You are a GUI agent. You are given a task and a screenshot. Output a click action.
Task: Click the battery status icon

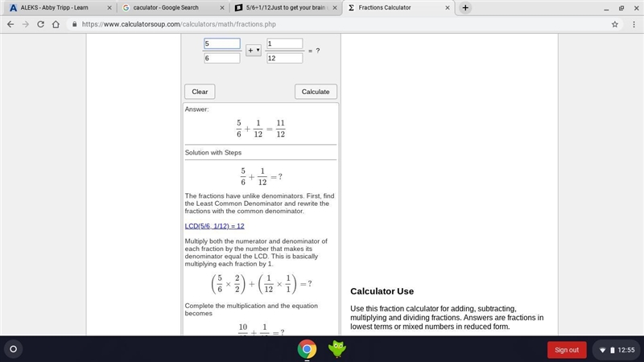pyautogui.click(x=613, y=350)
